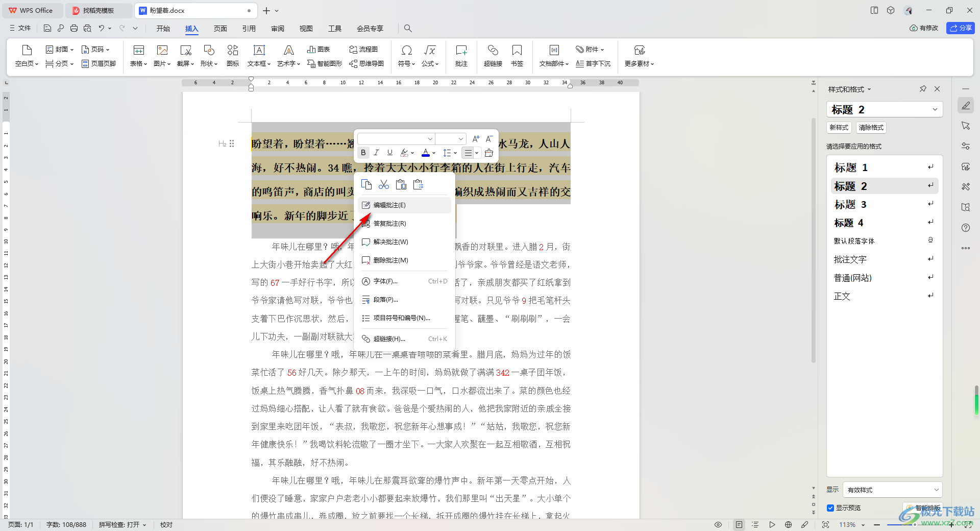Insert an icon via 图标 button

(x=233, y=56)
